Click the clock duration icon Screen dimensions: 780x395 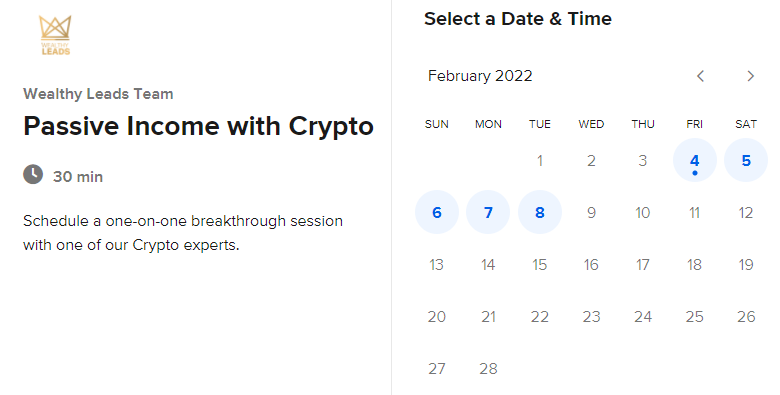coord(33,175)
